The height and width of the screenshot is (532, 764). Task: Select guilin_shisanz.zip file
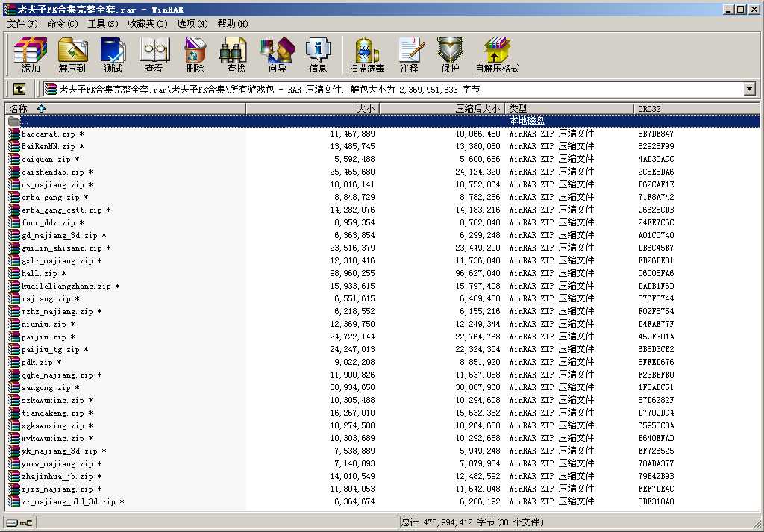point(66,248)
